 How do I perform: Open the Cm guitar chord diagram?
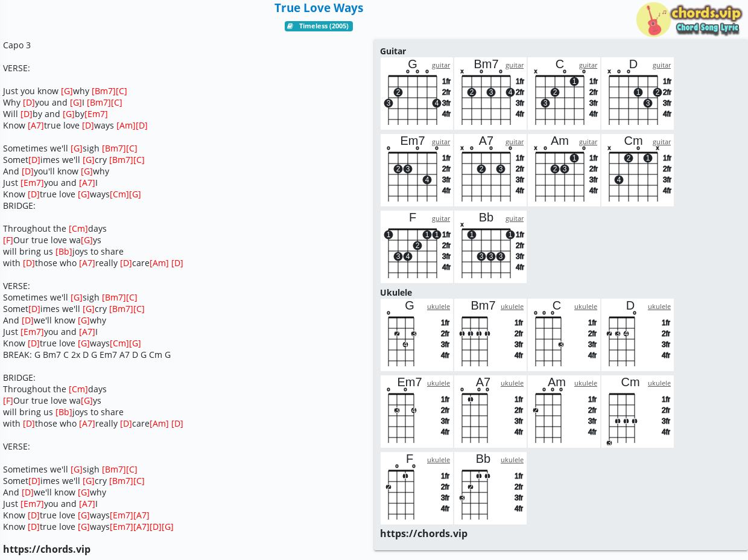[x=638, y=170]
